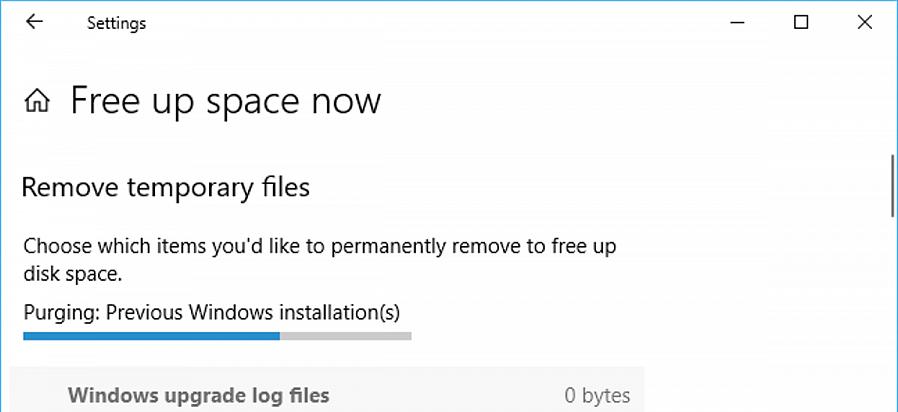Click the gray unfilled part of progress bar
This screenshot has width=898, height=412.
click(x=345, y=336)
